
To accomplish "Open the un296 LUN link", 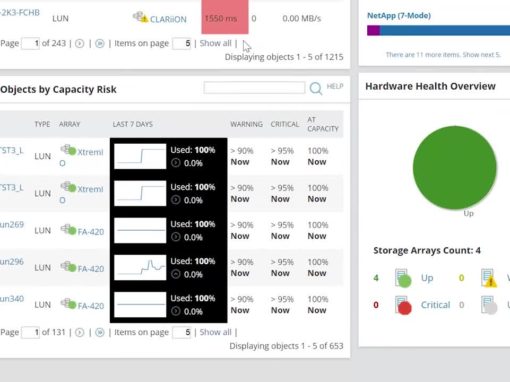I will pos(12,262).
